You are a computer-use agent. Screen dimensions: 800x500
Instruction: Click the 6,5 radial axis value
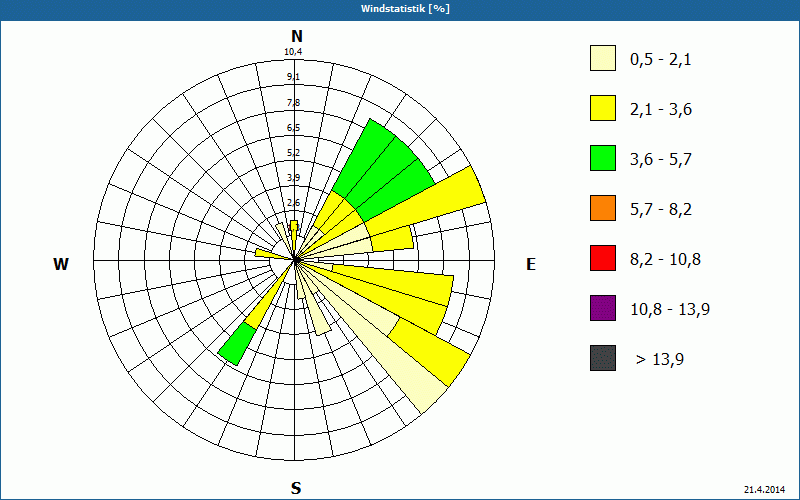pyautogui.click(x=293, y=128)
